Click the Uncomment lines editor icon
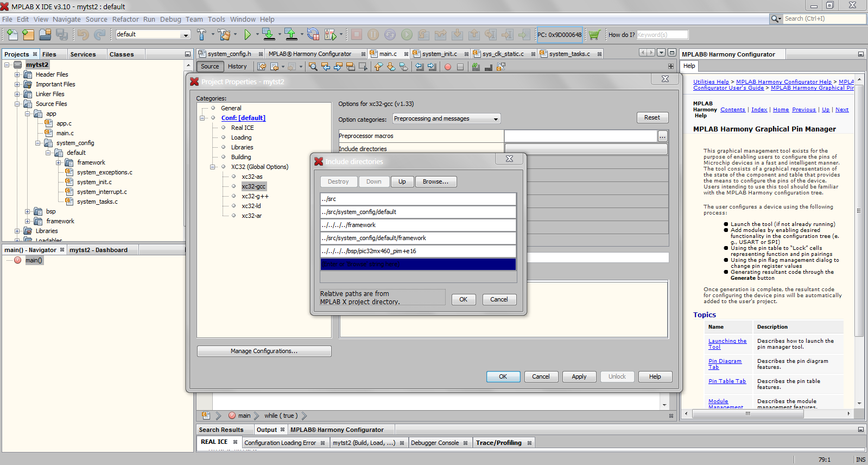The image size is (868, 465). click(489, 66)
